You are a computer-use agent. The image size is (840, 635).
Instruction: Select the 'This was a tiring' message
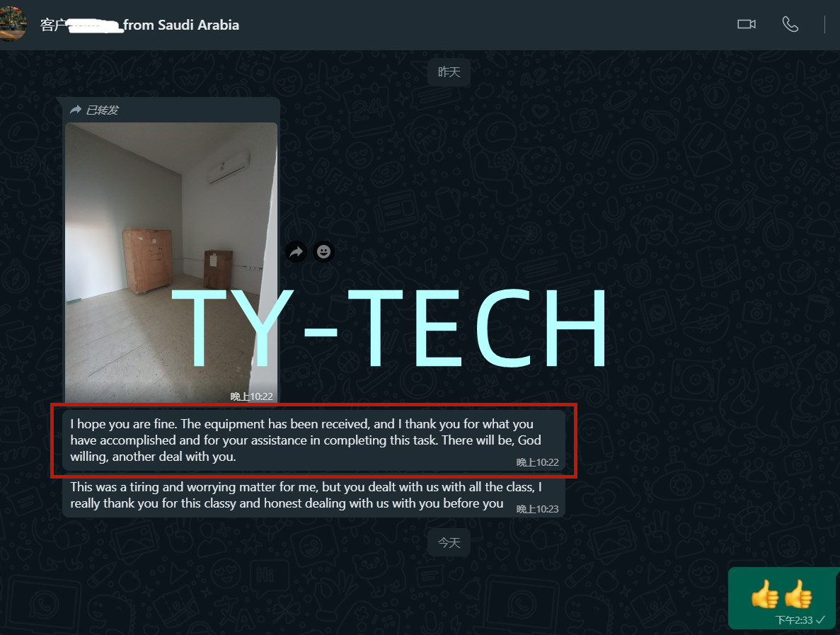314,496
